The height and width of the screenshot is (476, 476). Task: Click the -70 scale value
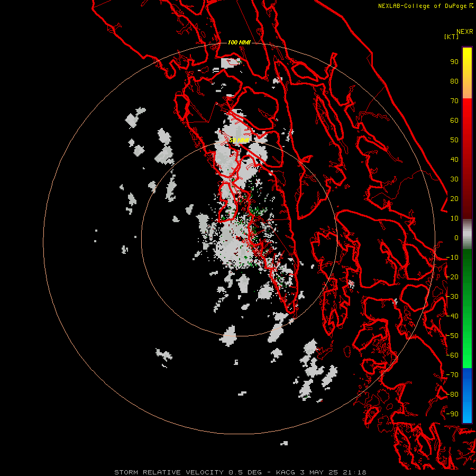coord(452,375)
